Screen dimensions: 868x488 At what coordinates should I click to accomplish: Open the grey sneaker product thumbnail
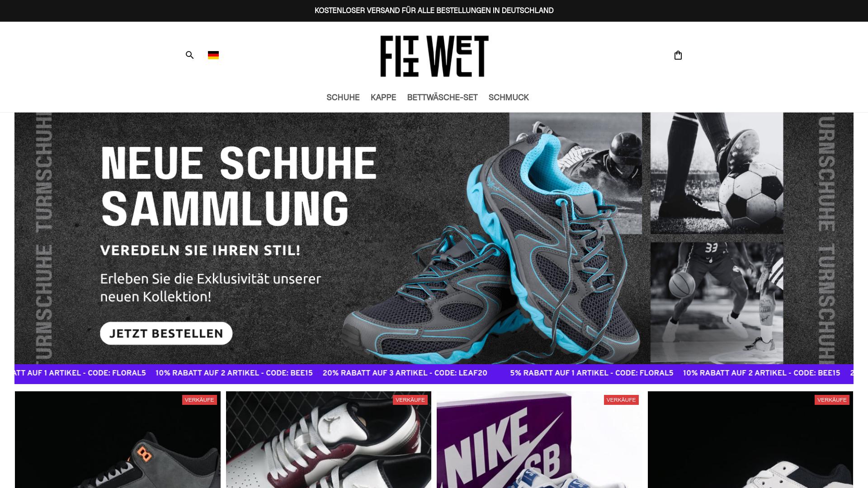[x=118, y=440]
